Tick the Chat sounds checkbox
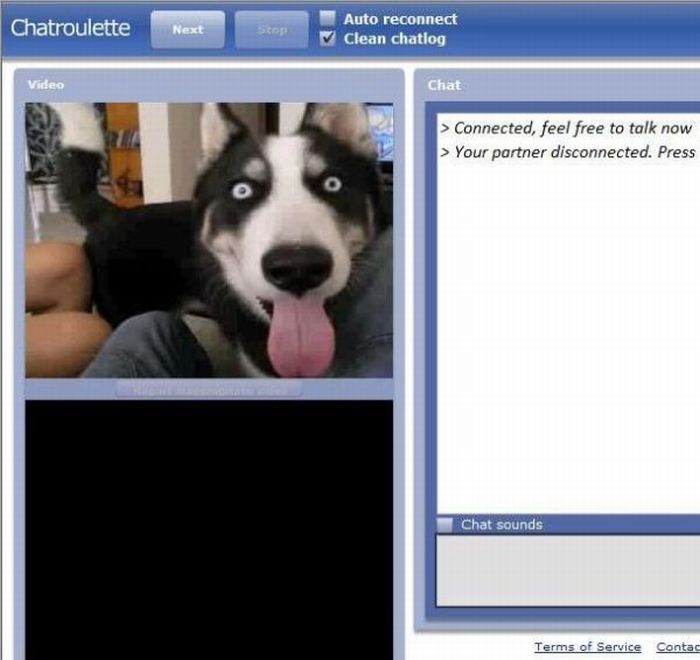The width and height of the screenshot is (700, 660). point(445,524)
